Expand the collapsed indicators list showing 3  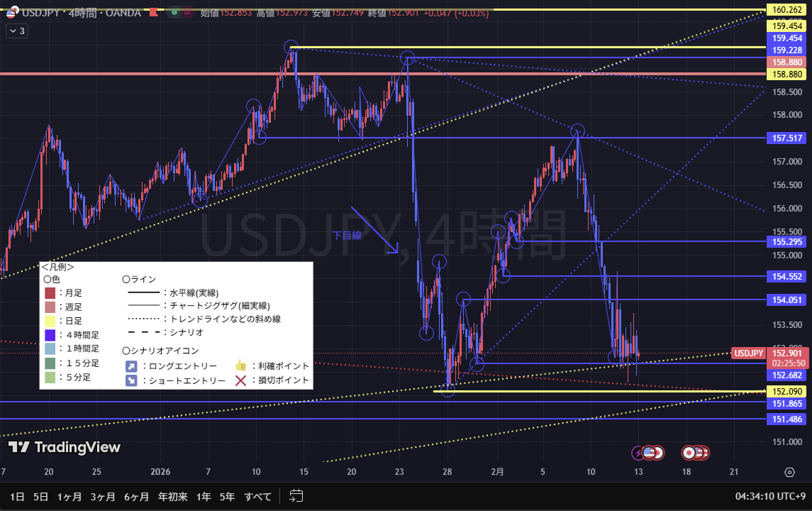pyautogui.click(x=16, y=31)
